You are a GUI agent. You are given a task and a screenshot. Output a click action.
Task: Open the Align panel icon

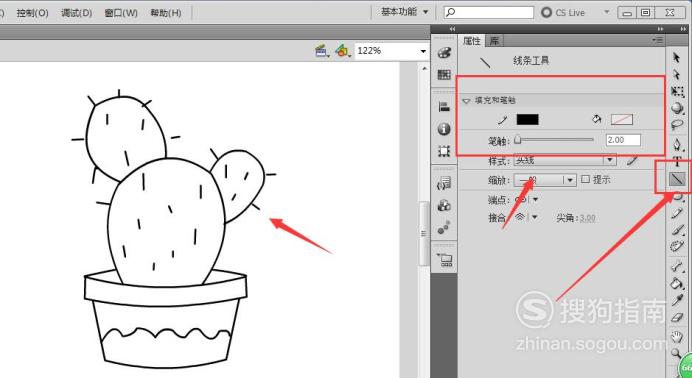tap(444, 107)
